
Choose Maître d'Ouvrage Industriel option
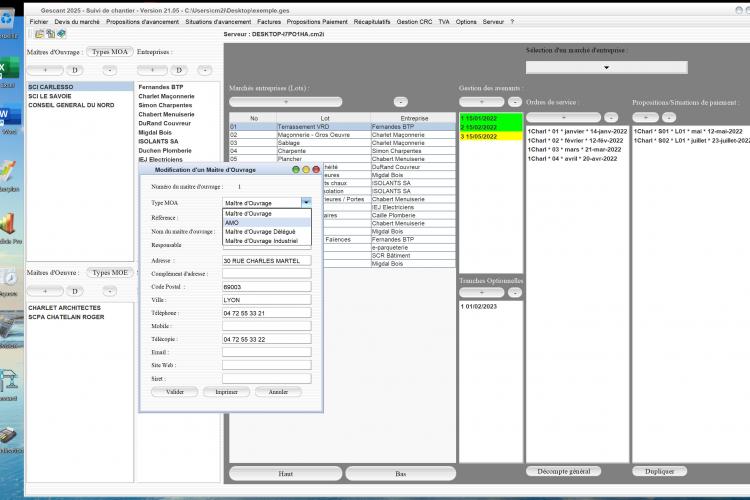[267, 241]
